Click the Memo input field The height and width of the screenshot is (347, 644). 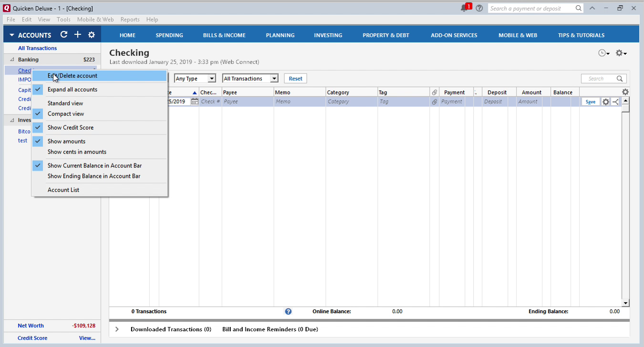(300, 102)
